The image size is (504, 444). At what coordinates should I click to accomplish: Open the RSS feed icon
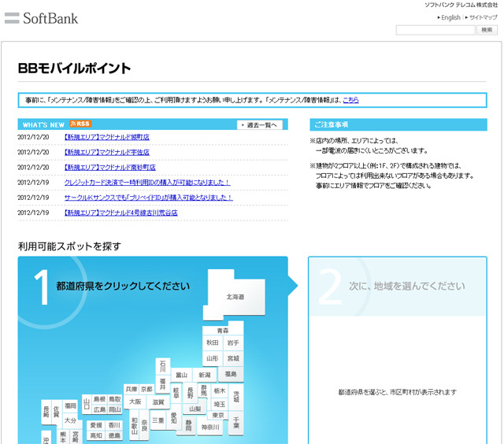pos(80,124)
